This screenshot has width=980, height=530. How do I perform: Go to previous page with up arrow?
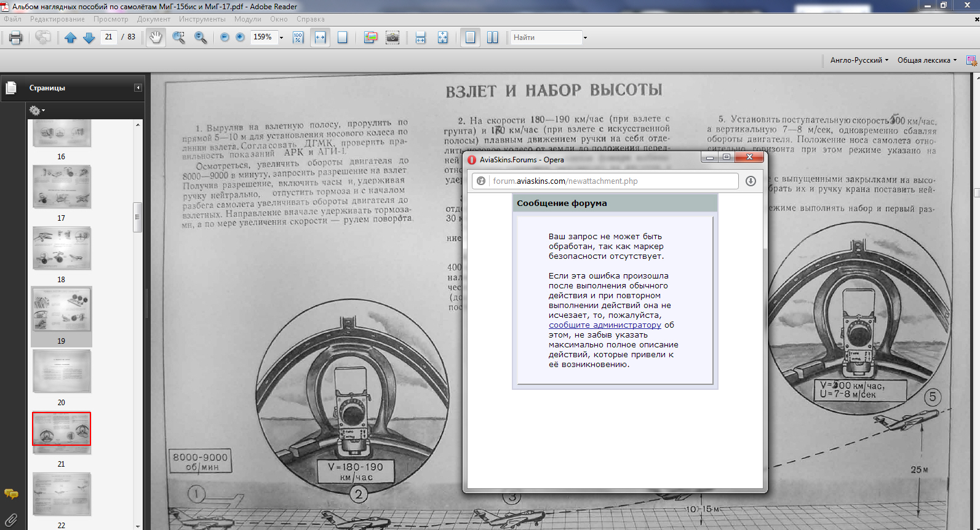71,38
